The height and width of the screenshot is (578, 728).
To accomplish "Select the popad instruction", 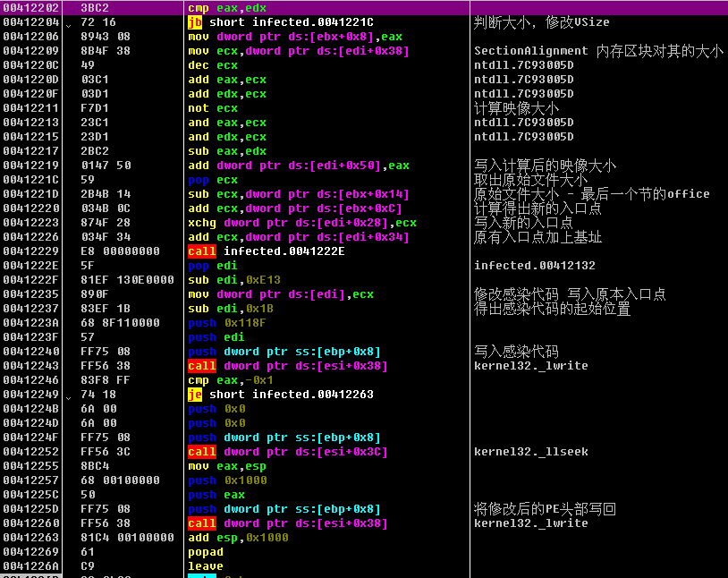I will (x=206, y=552).
